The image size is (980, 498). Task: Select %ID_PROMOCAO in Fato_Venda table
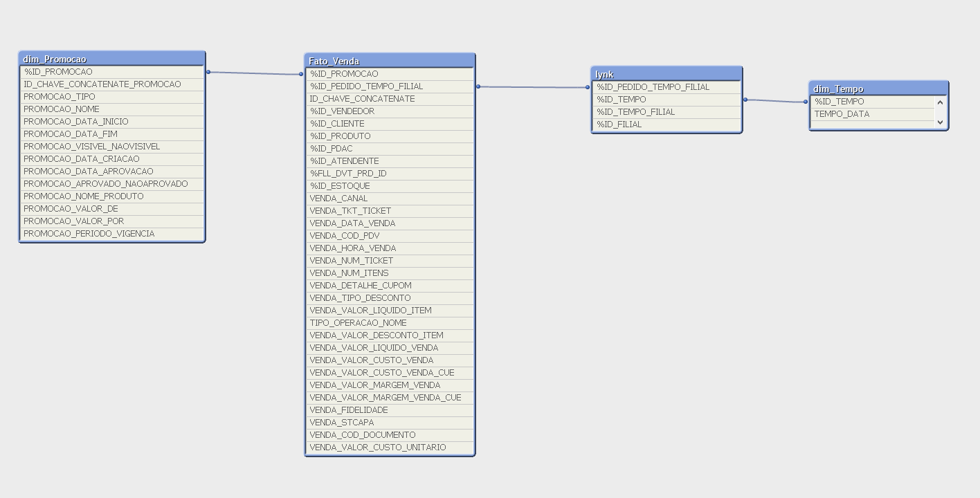pyautogui.click(x=390, y=74)
